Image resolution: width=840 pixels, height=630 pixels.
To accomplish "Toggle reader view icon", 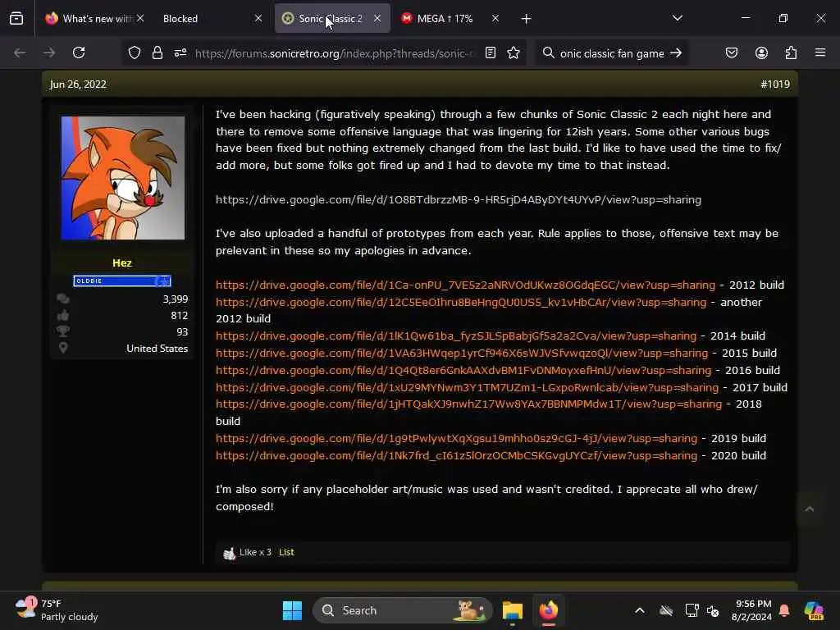I will click(491, 52).
